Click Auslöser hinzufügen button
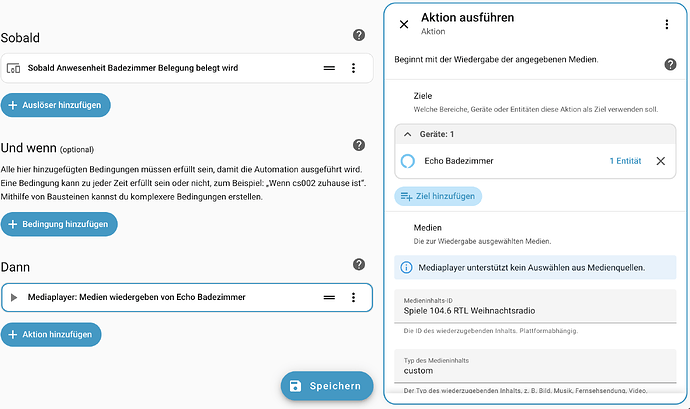Viewport: 690px width, 409px height. point(55,105)
